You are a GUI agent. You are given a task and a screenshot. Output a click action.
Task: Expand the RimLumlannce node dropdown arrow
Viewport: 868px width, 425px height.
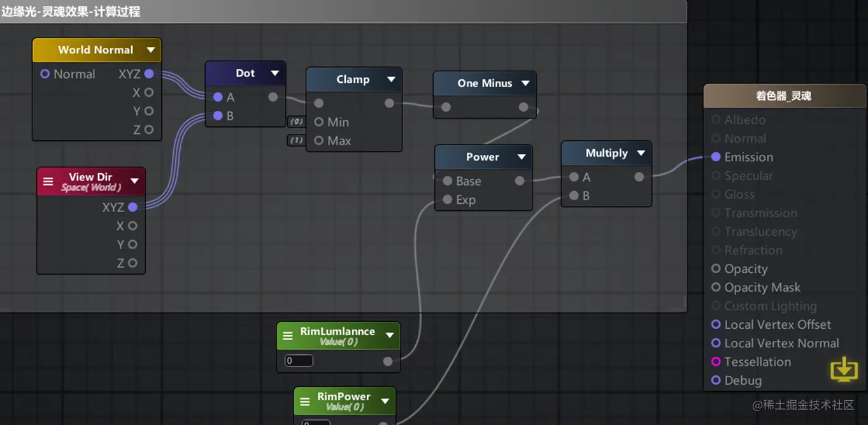390,335
